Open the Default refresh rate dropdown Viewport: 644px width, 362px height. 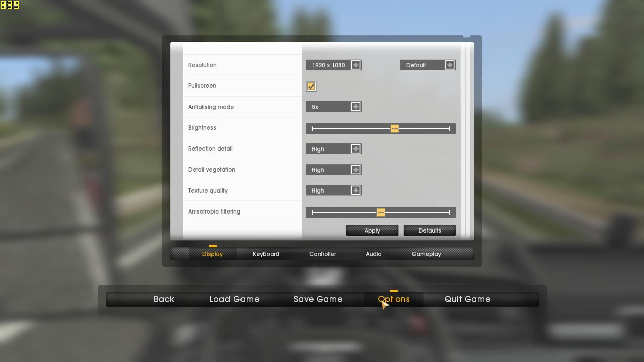tap(428, 65)
